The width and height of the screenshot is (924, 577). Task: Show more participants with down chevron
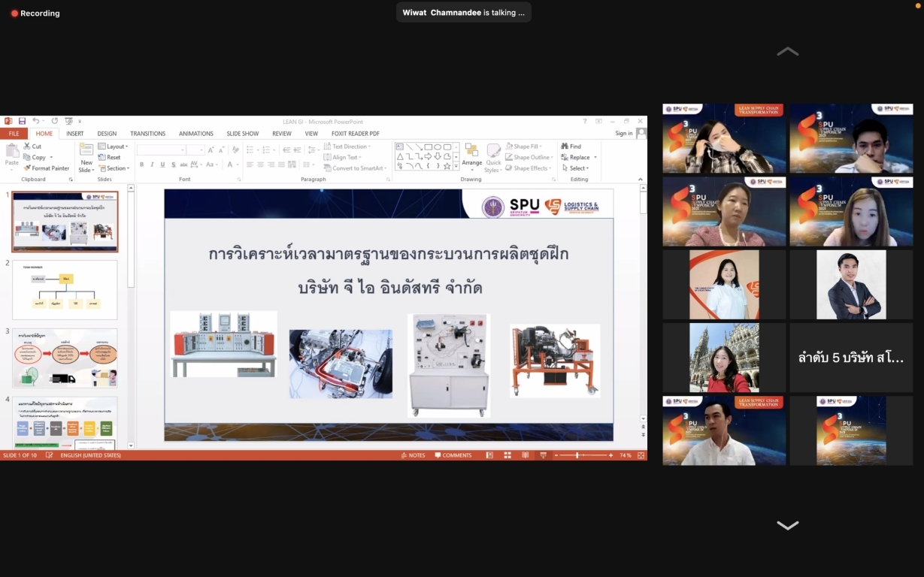[x=788, y=526]
